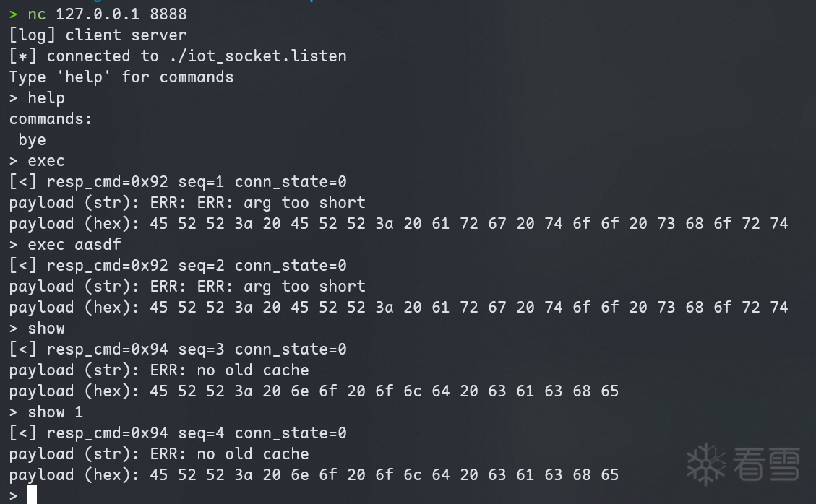
Task: Click the "Type 'help' for commands" line
Action: coord(121,77)
